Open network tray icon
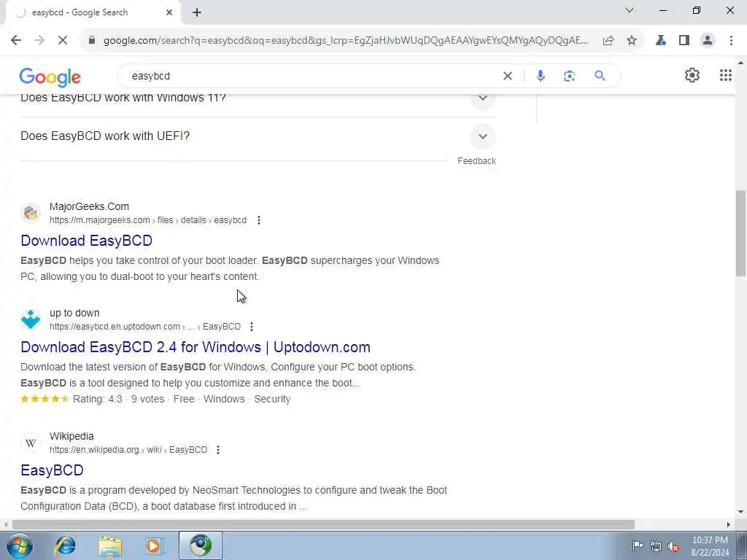 (x=656, y=547)
